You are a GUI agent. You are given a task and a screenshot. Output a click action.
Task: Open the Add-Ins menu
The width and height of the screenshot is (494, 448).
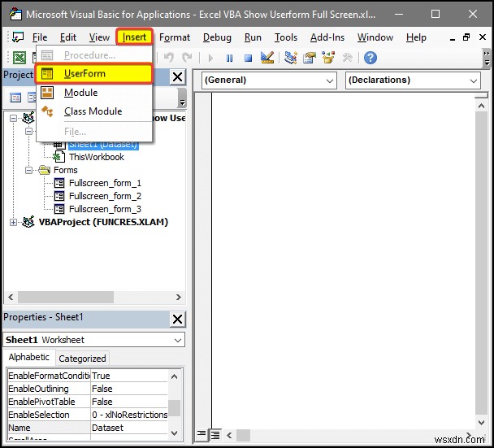327,37
